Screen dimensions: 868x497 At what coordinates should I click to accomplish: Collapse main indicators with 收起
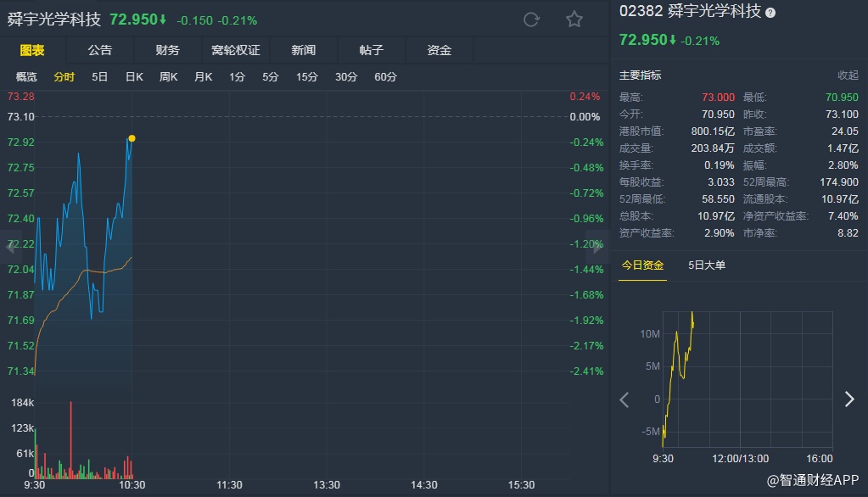pyautogui.click(x=848, y=75)
